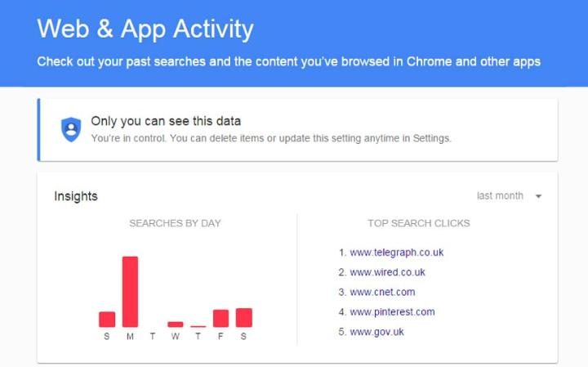Viewport: 588px width, 367px height.
Task: Click the TOP SEARCH CLICKS heading
Action: [419, 223]
